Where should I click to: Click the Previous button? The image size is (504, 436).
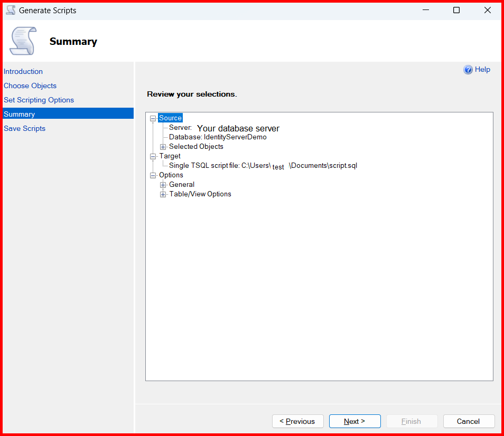click(297, 421)
